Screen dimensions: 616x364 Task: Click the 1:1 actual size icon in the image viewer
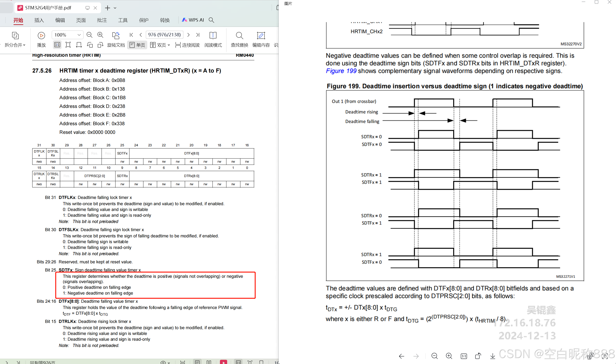464,356
